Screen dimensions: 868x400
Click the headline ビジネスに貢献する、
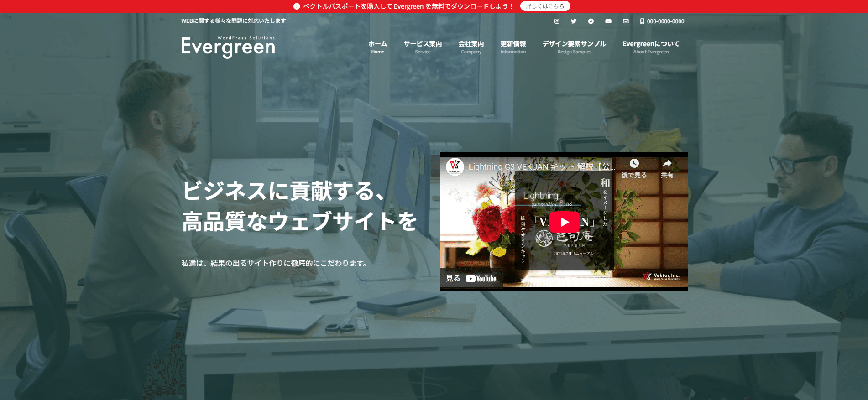click(284, 191)
